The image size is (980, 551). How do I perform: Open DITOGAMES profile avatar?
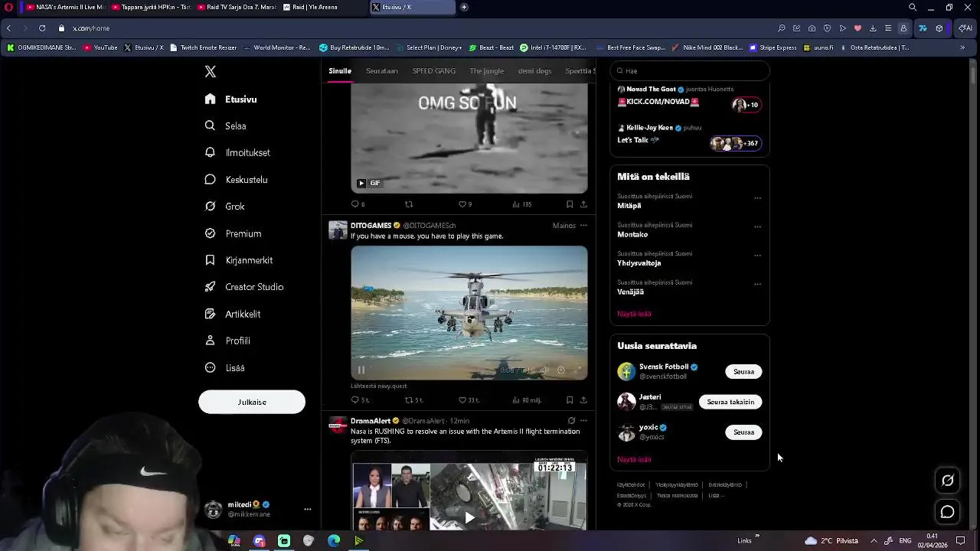[338, 230]
